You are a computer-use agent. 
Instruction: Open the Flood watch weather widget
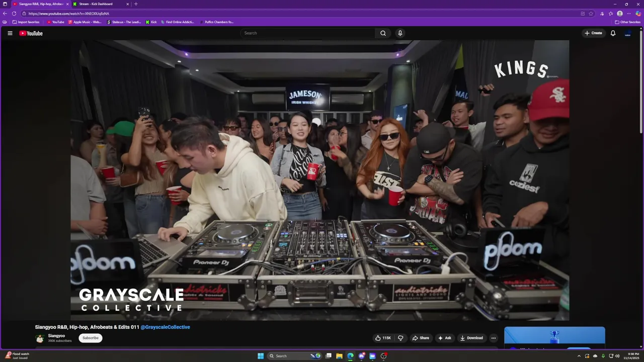pos(17,356)
